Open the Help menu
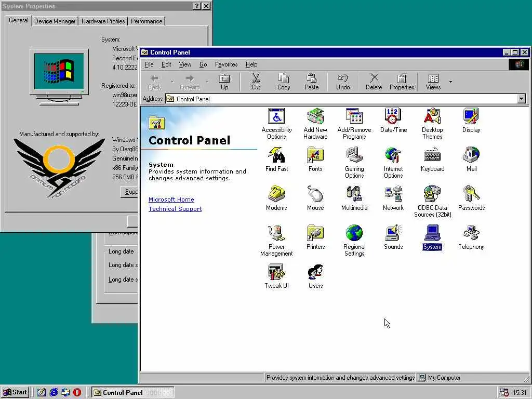 pos(251,64)
